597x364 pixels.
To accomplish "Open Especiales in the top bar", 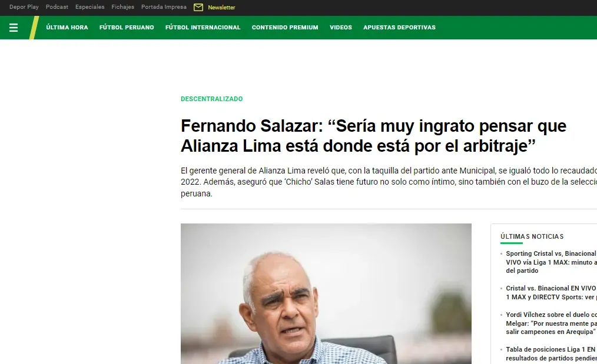I will click(90, 7).
